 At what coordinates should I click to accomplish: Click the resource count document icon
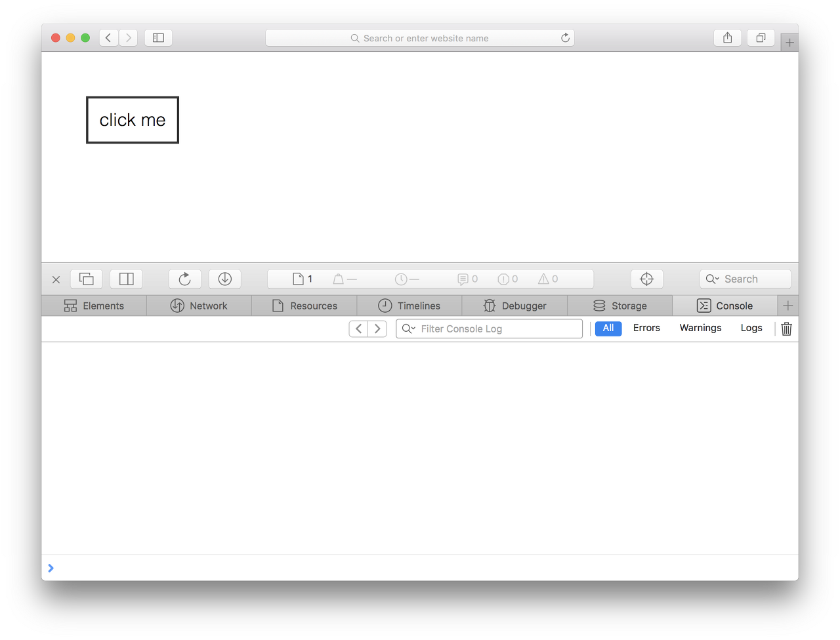point(298,279)
